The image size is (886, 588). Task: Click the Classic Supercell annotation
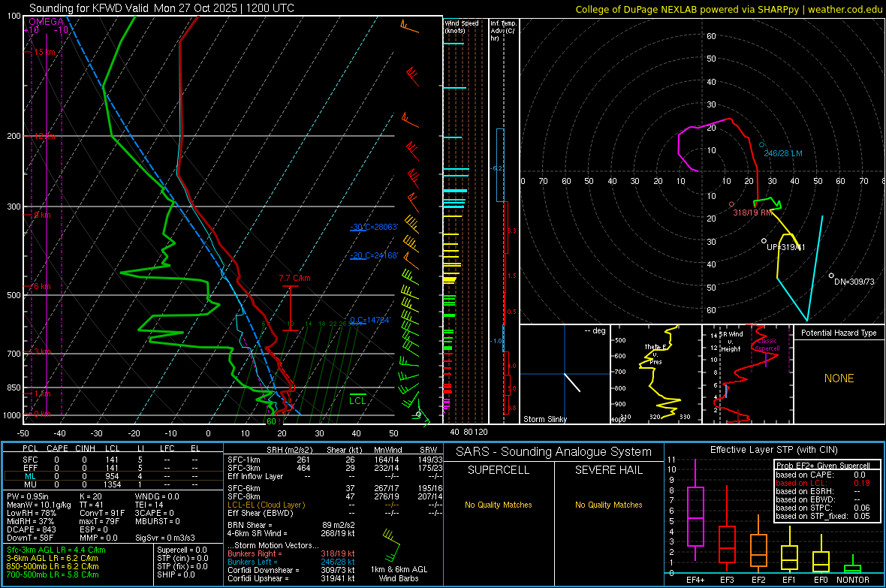coord(767,345)
